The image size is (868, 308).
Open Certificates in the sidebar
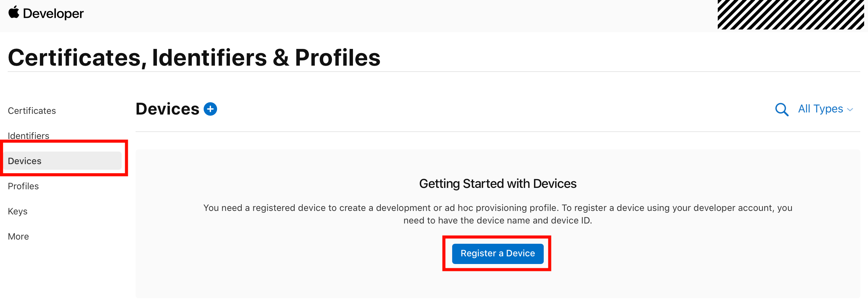[32, 111]
